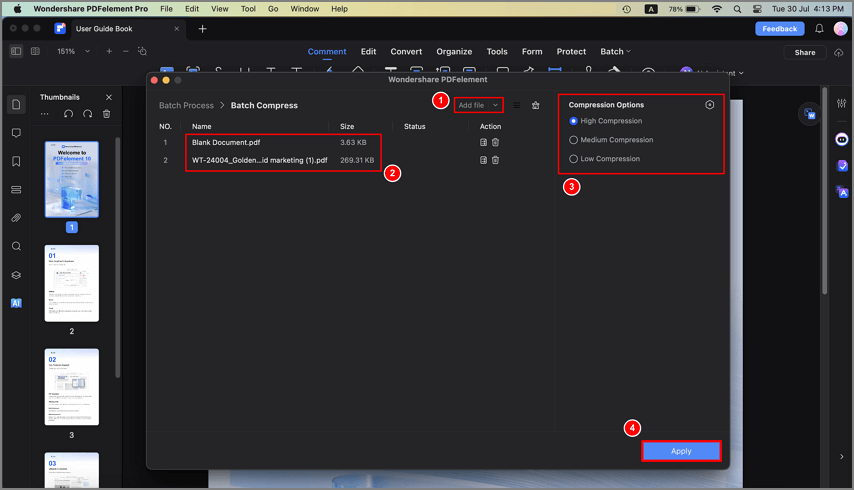Open the Thumbnails panel page icon

[16, 104]
